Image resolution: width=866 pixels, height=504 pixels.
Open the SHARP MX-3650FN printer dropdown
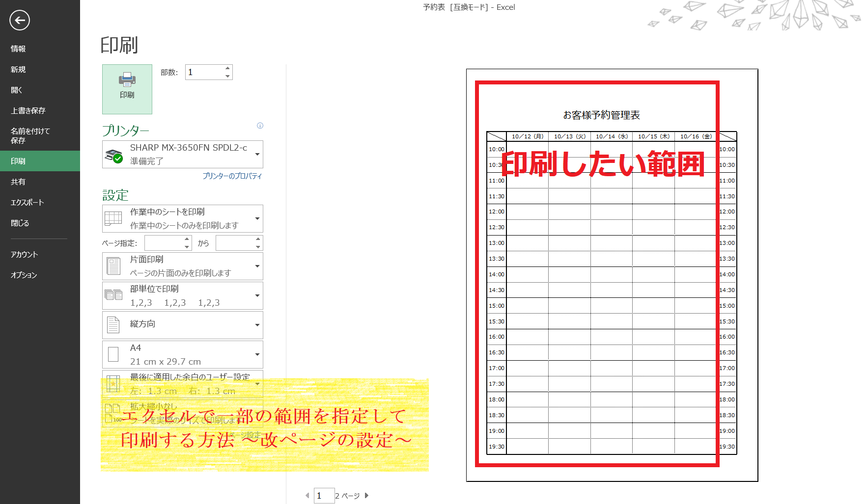tap(183, 154)
